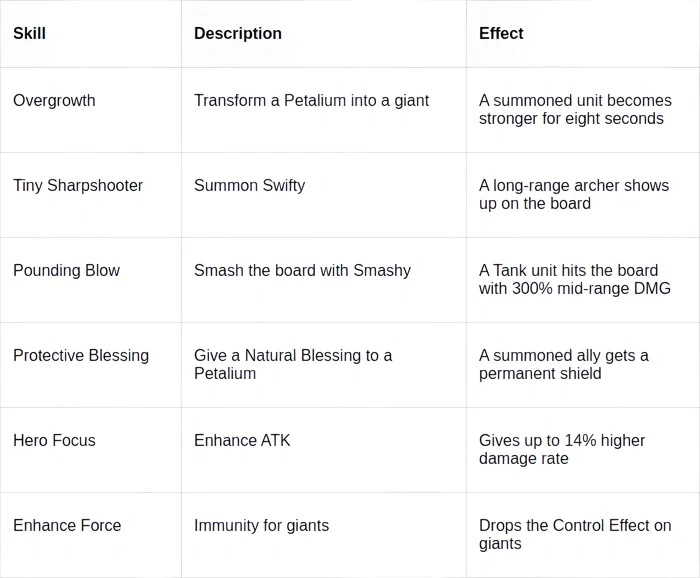This screenshot has width=700, height=578.
Task: Click the Enhance ATK description
Action: (x=242, y=440)
